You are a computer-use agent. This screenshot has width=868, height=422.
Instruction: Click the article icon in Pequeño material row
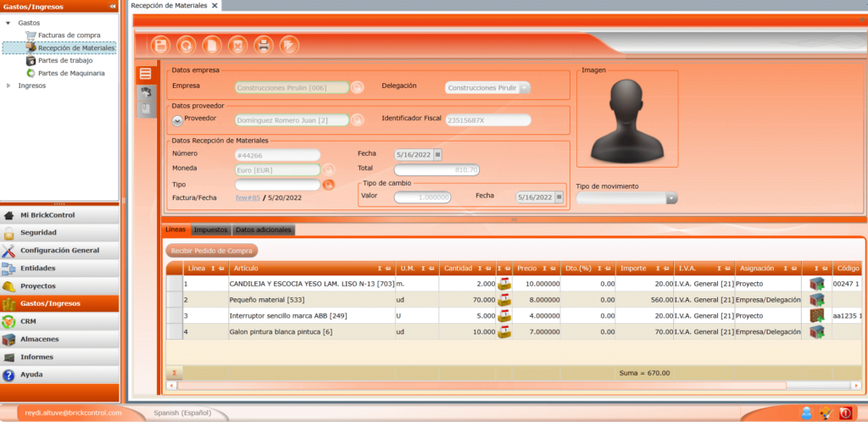pos(504,299)
